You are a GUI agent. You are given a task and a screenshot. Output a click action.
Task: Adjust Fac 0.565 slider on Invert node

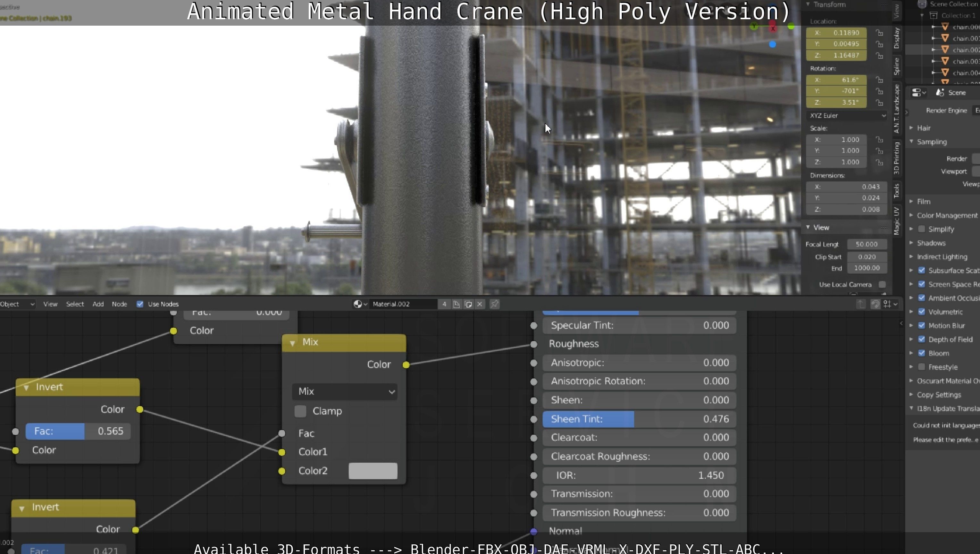78,431
